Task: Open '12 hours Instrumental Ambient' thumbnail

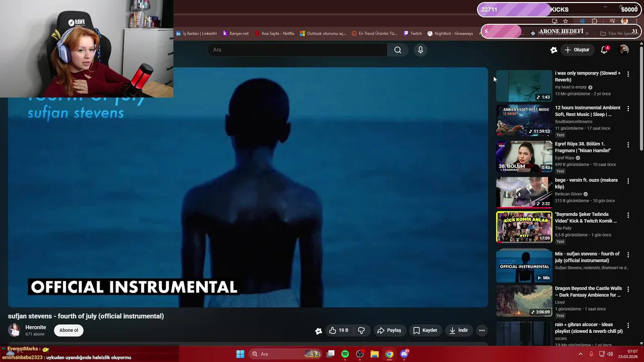Action: tap(524, 121)
